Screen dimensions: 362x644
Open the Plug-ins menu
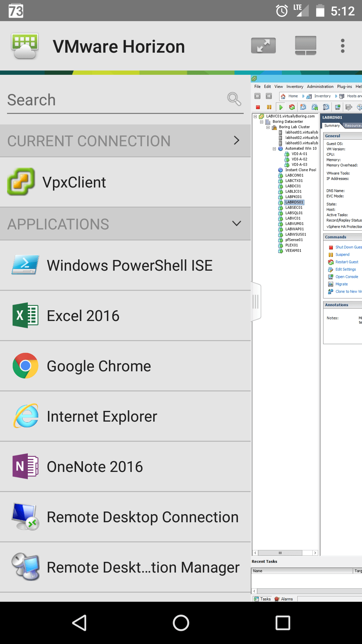345,87
